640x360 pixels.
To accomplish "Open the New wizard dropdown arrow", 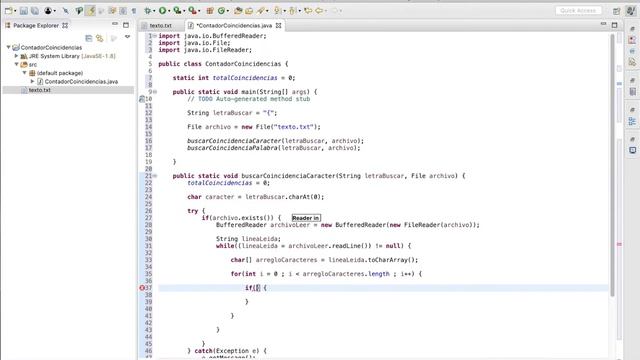I will point(15,11).
